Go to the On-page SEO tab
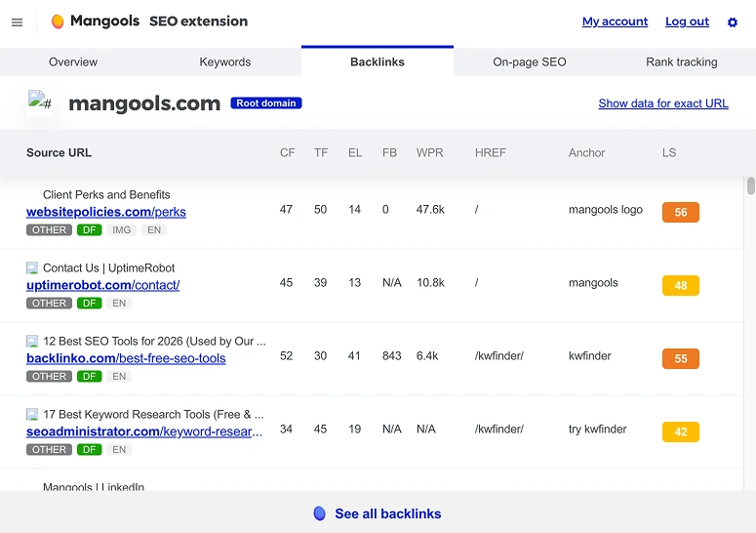Image resolution: width=756 pixels, height=533 pixels. [529, 61]
